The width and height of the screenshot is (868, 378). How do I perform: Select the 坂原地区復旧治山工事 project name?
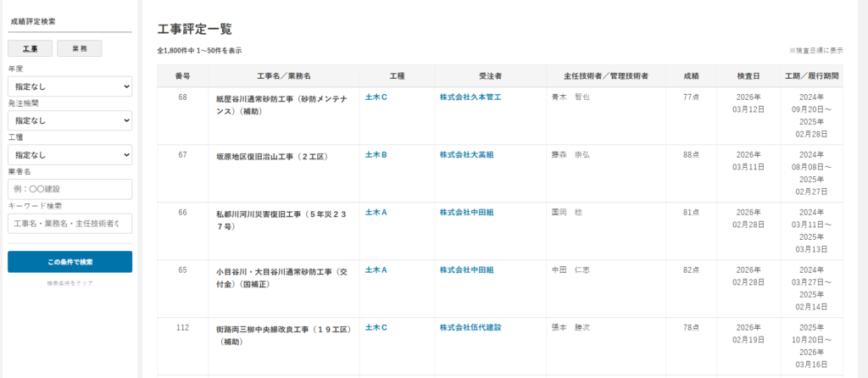click(x=271, y=156)
